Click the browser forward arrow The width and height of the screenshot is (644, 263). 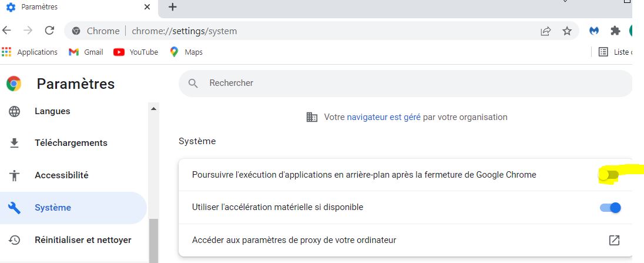(28, 31)
